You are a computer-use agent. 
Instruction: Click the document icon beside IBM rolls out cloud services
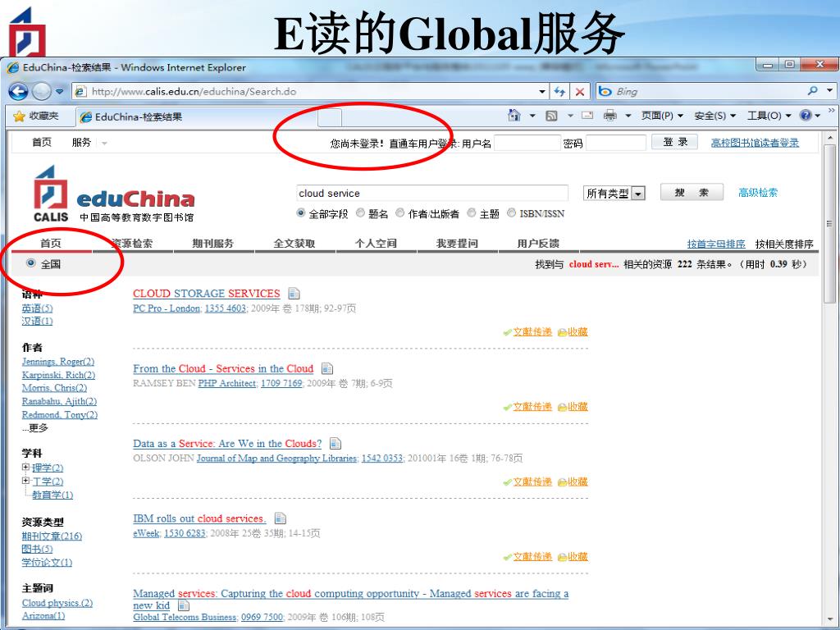281,518
